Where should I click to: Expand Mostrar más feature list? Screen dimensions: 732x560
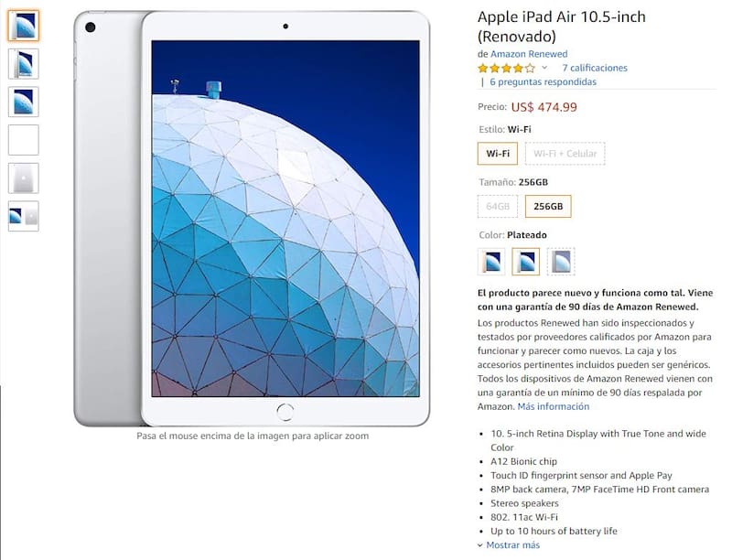pos(512,545)
